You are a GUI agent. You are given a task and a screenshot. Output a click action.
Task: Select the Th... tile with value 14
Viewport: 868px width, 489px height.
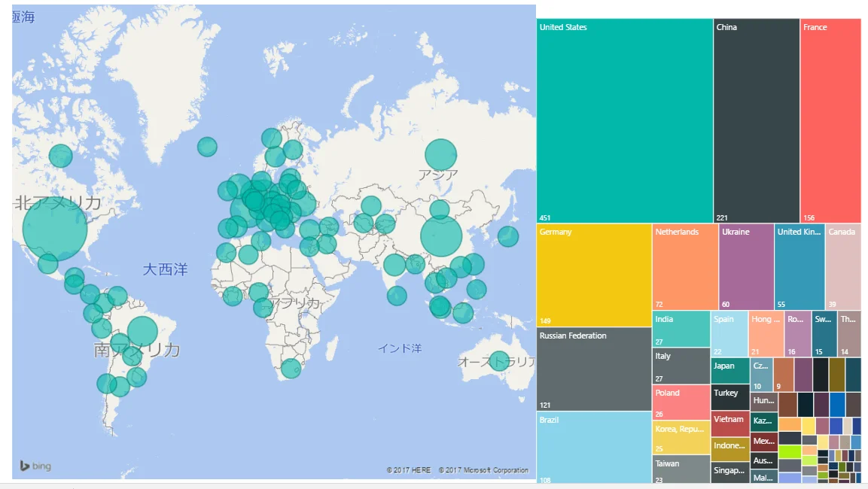tap(849, 333)
